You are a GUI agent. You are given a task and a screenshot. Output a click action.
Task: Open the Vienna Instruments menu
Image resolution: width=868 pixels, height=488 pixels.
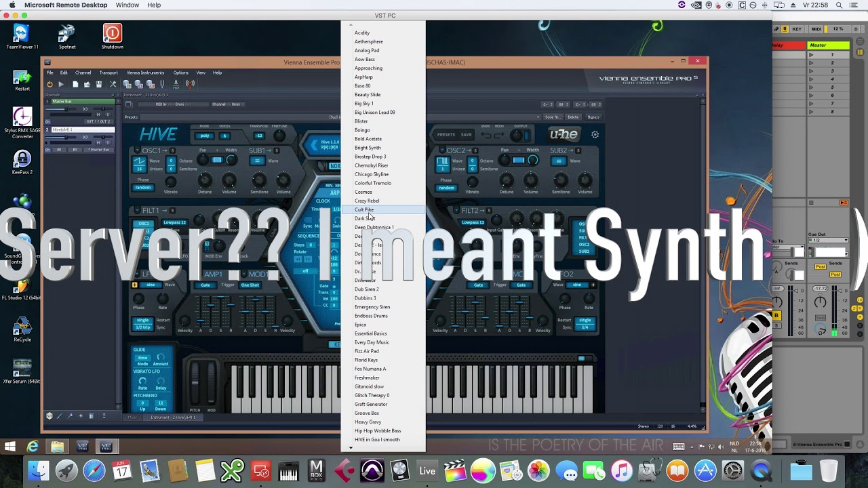(145, 73)
